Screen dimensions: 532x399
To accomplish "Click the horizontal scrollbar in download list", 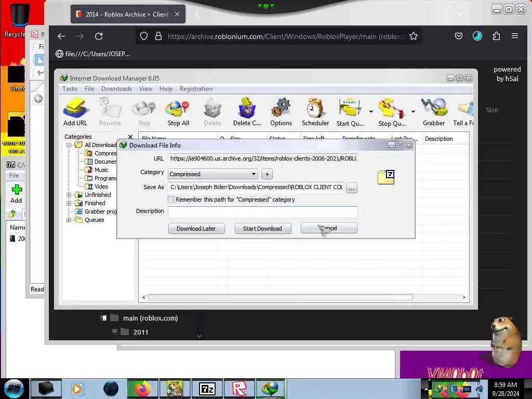I will (x=280, y=298).
